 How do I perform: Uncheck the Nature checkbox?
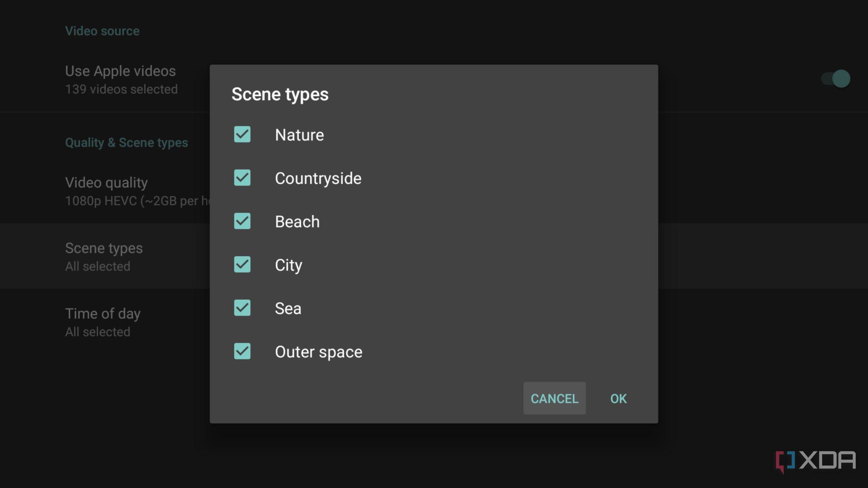[242, 135]
